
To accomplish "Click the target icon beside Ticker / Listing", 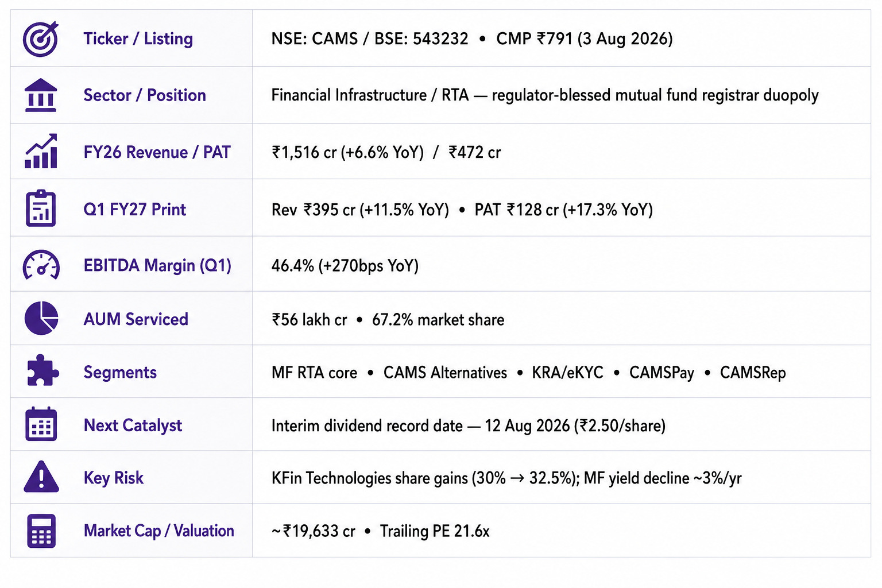I will tap(41, 38).
